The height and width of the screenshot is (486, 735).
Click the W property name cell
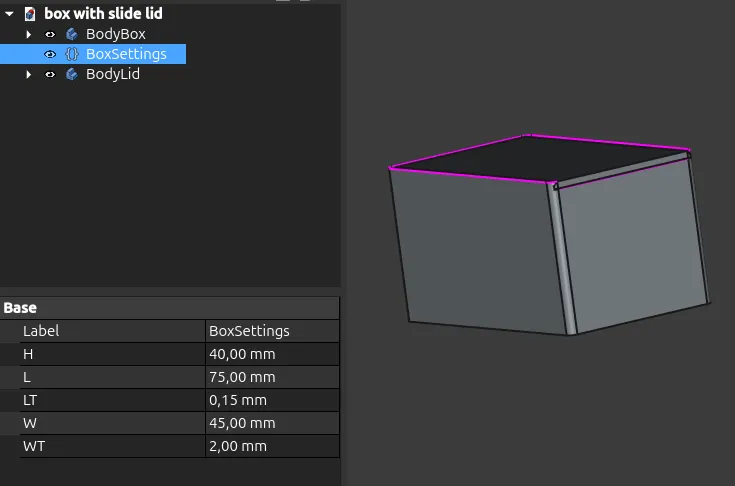(x=112, y=423)
